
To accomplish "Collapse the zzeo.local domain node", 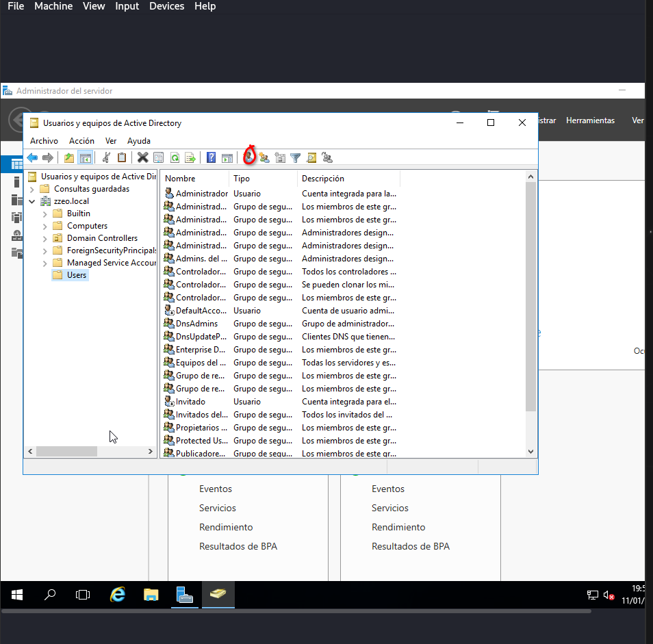I will (x=32, y=201).
